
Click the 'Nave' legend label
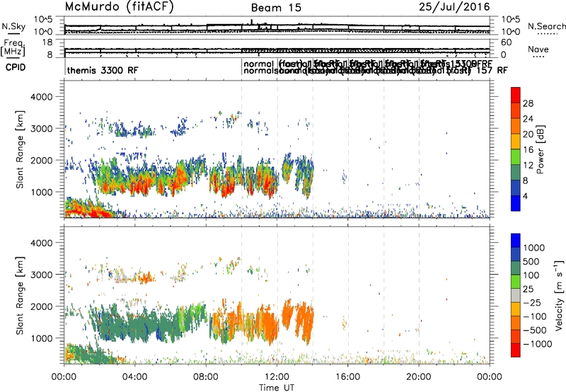538,50
